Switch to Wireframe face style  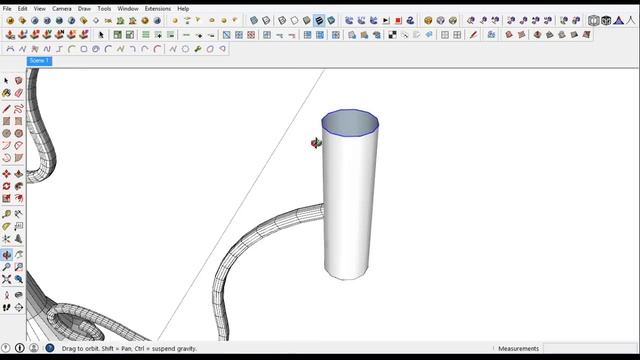(282, 20)
